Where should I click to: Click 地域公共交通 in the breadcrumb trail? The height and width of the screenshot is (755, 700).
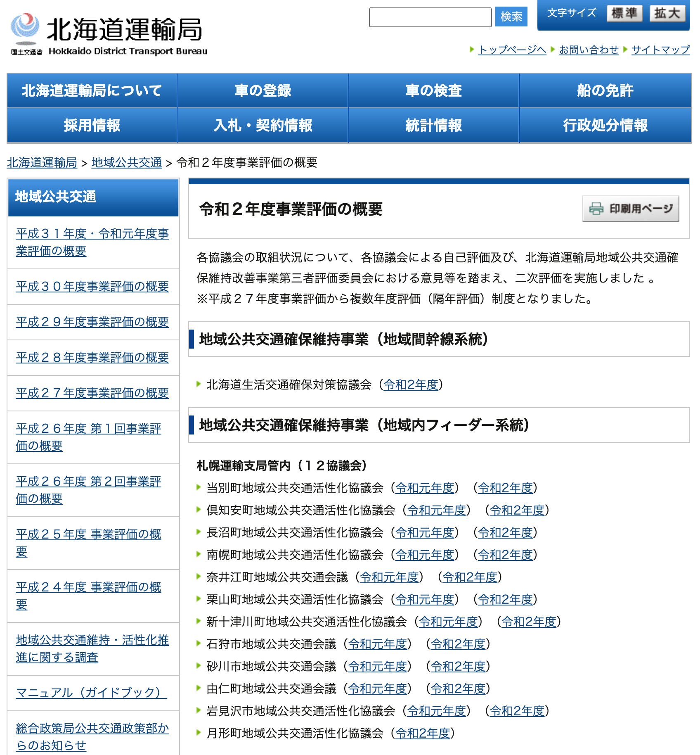(126, 163)
